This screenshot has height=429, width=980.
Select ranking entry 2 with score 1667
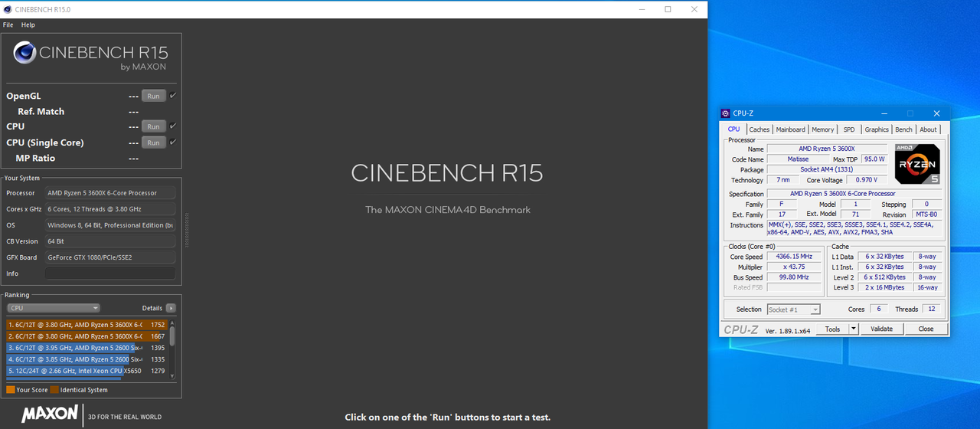tap(87, 336)
